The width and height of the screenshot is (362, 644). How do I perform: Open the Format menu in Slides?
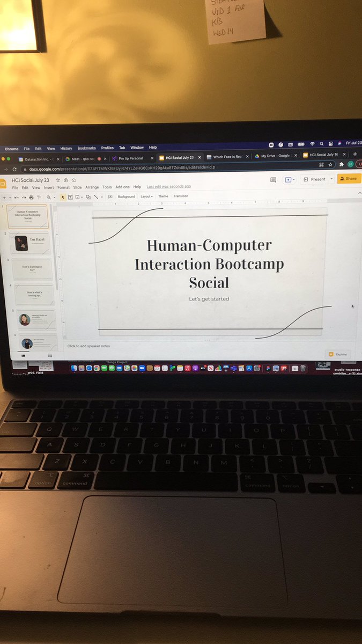point(63,187)
